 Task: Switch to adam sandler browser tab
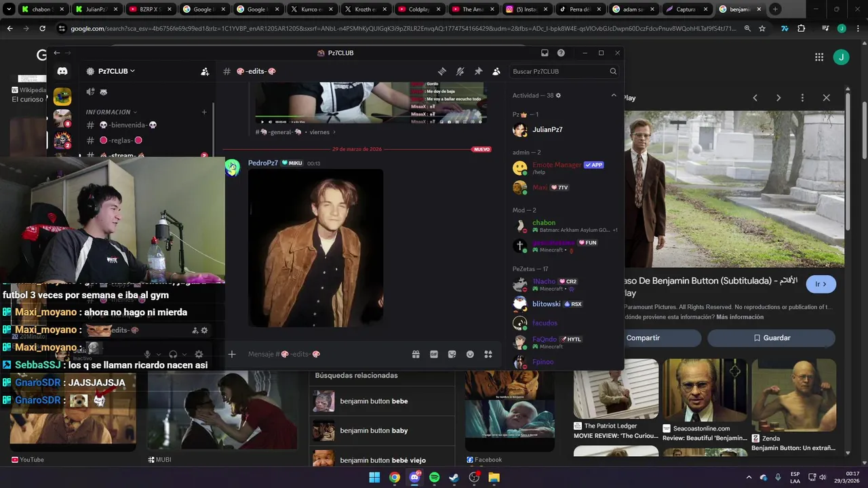coord(632,9)
